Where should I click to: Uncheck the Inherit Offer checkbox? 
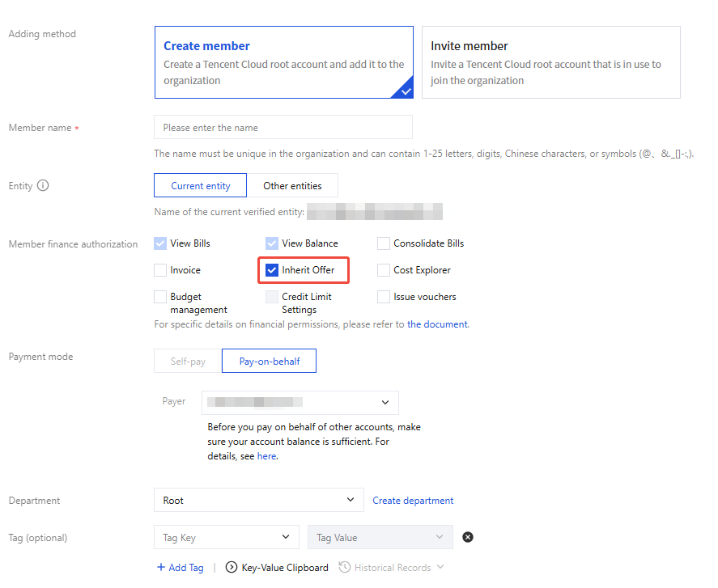pyautogui.click(x=272, y=270)
